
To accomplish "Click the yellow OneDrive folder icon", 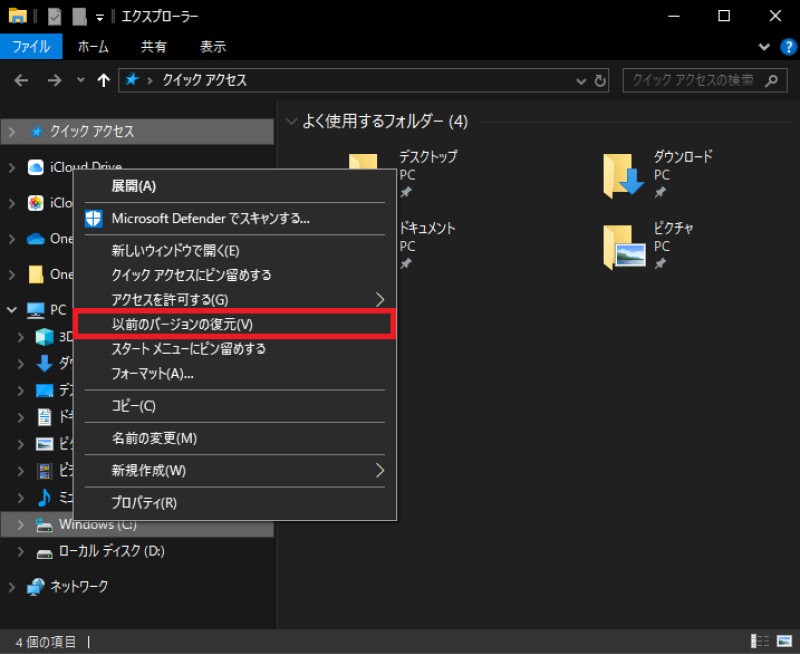I will point(36,274).
